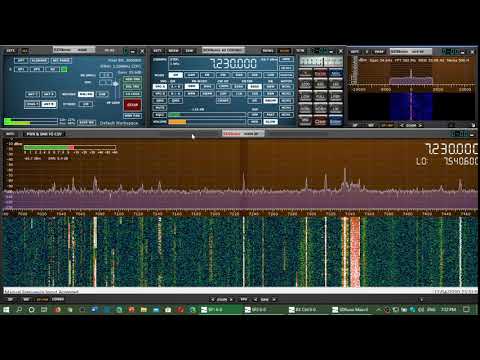Image resolution: width=480 pixels, height=360 pixels.
Task: Enable NBW noise blanker
Action: click(270, 87)
